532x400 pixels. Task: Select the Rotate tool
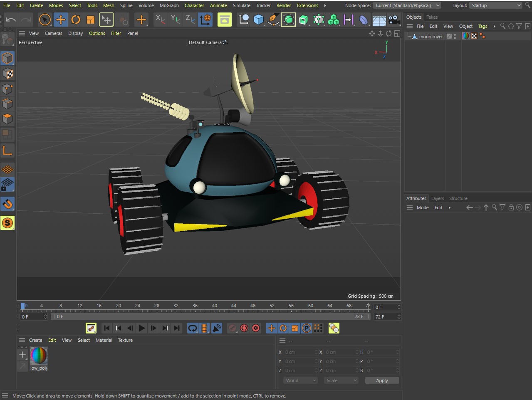pos(75,20)
